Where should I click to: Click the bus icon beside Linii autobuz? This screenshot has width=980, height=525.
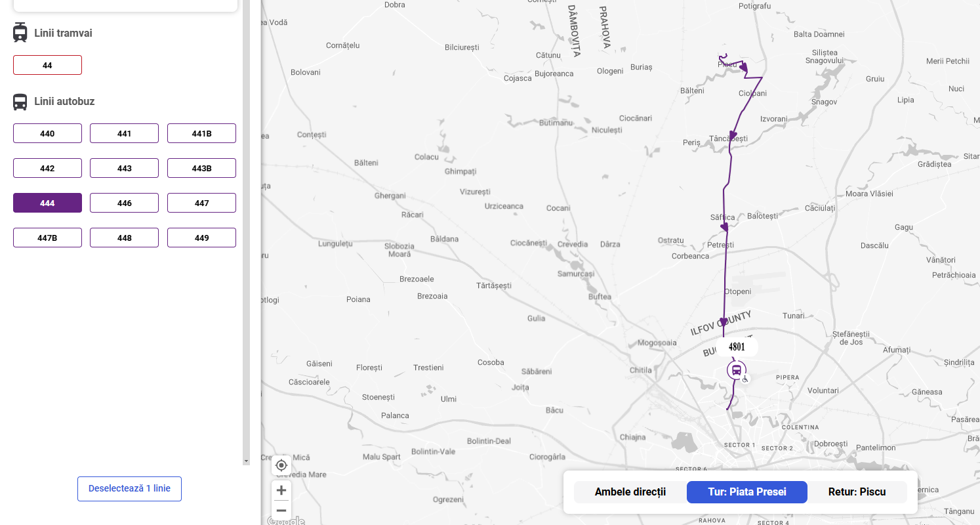click(x=20, y=102)
